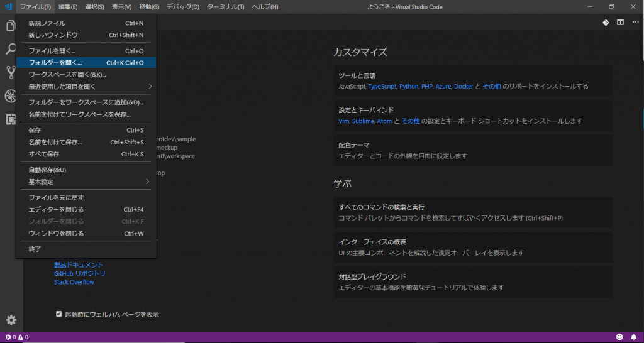The height and width of the screenshot is (343, 644).
Task: Open インターフェイスの概要 card
Action: pyautogui.click(x=473, y=248)
